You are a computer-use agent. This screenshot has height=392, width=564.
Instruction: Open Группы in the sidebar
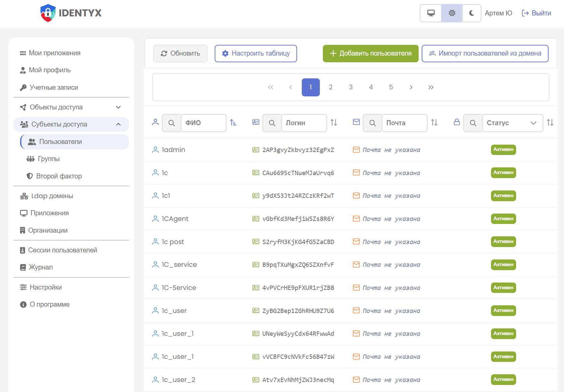49,159
